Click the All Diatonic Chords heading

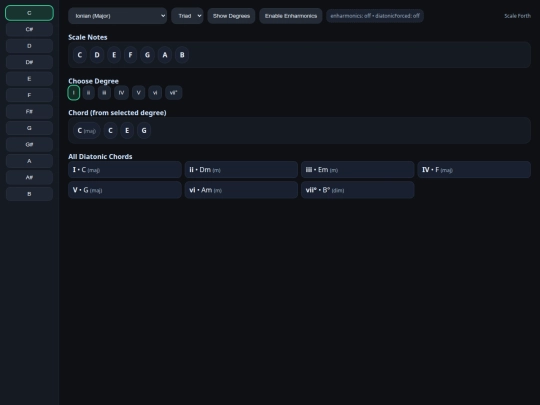pos(100,157)
